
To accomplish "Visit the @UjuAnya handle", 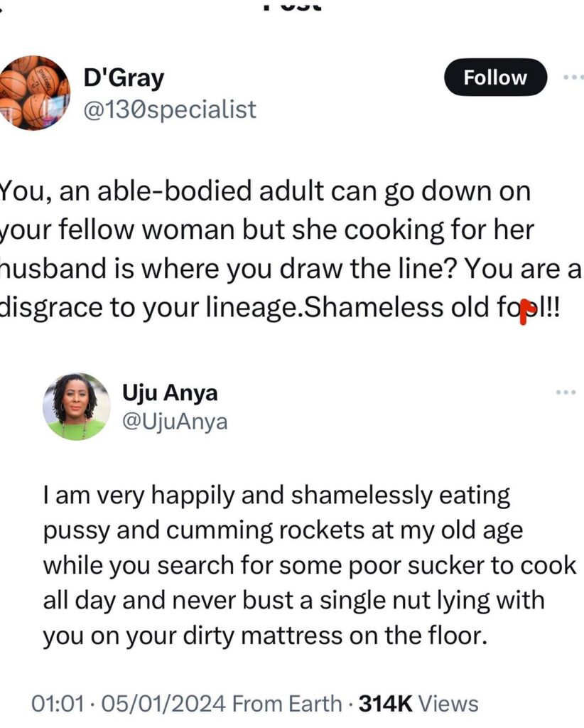I will [175, 422].
